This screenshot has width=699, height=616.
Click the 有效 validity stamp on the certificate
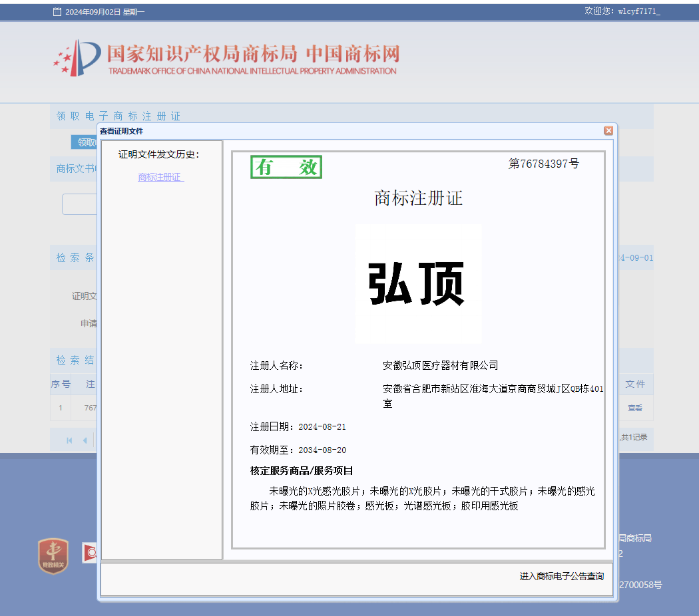click(x=286, y=167)
